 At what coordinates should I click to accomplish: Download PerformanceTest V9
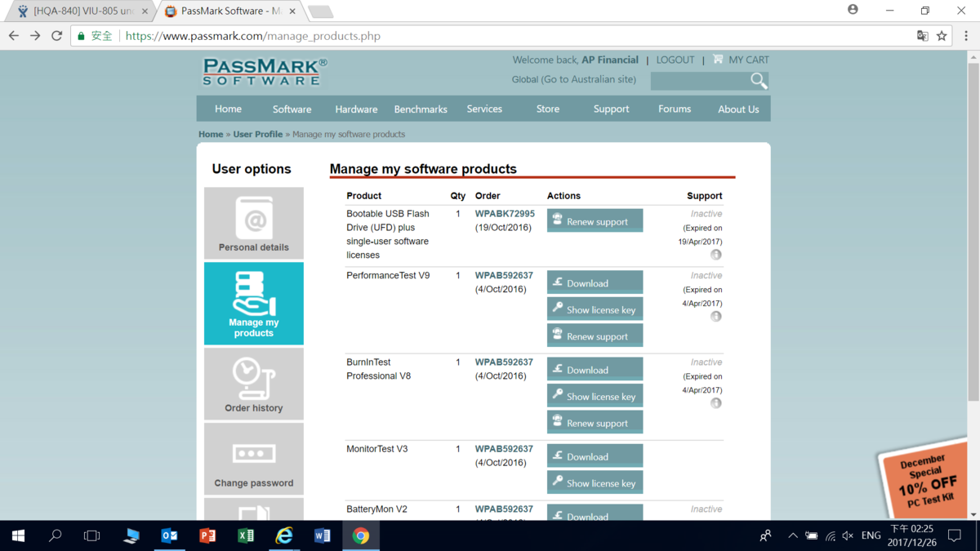point(595,282)
